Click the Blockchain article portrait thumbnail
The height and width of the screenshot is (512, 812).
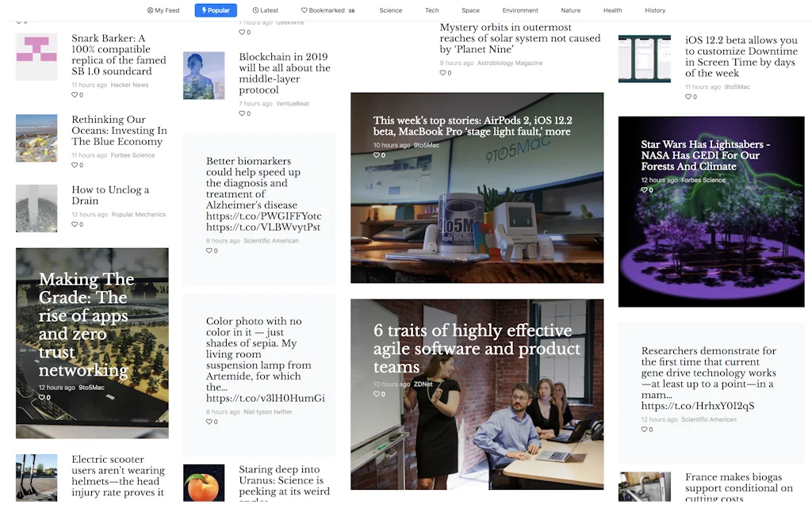204,75
